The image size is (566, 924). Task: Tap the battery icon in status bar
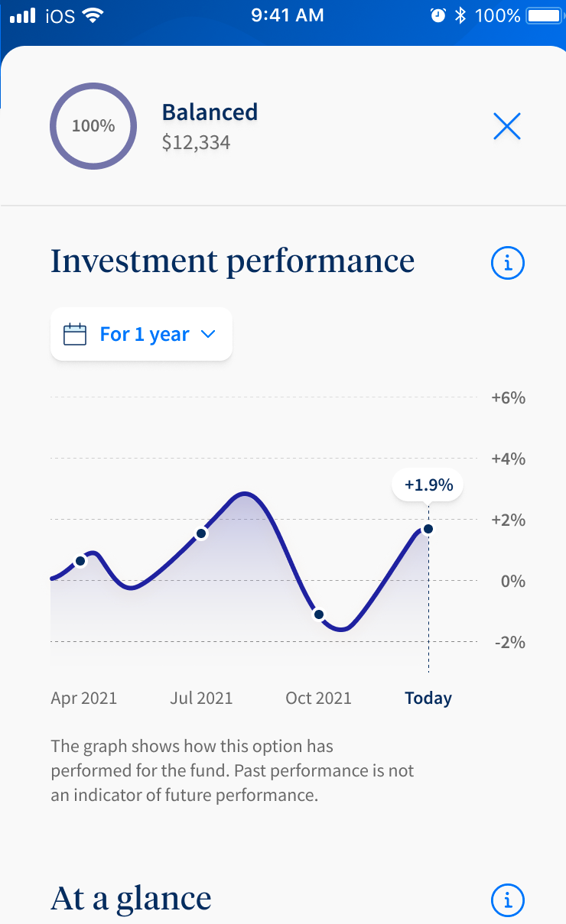coord(543,15)
